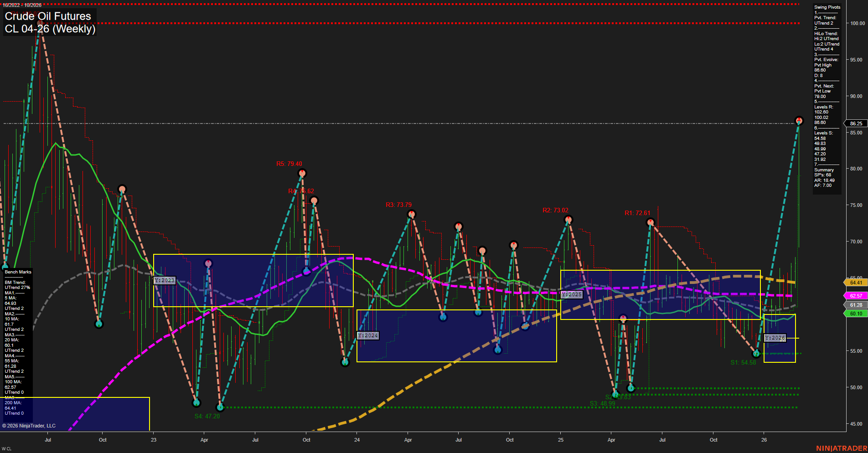Expand the Y:2023 yearly range label
The image size is (868, 453).
[x=164, y=280]
